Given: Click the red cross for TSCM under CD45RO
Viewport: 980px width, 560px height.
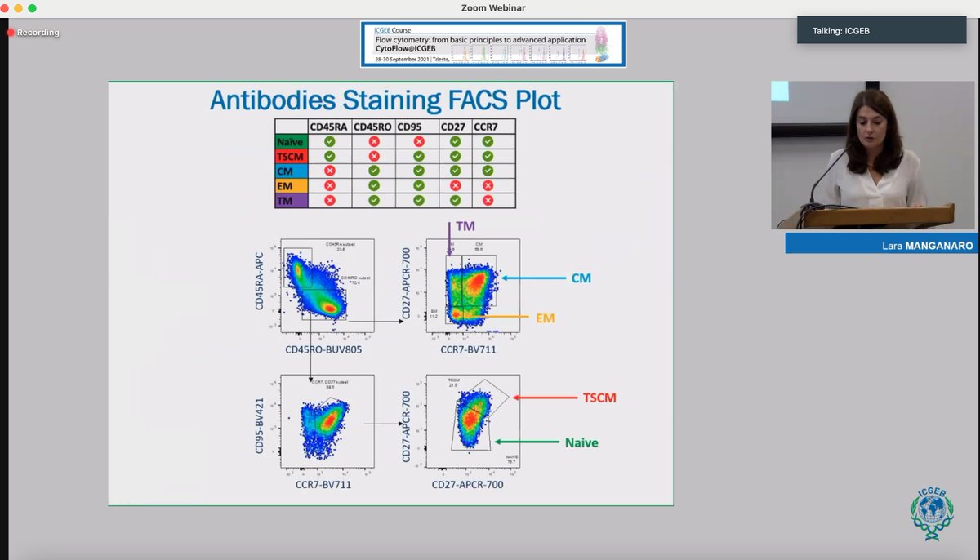Looking at the screenshot, I should [x=374, y=156].
